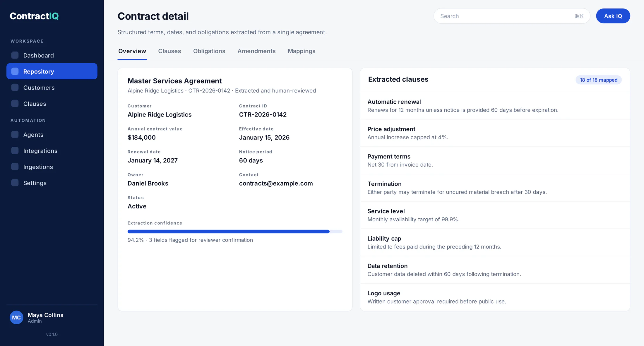Screen dimensions: 644x346
Task: Click the Agents sidebar icon
Action: pyautogui.click(x=15, y=135)
